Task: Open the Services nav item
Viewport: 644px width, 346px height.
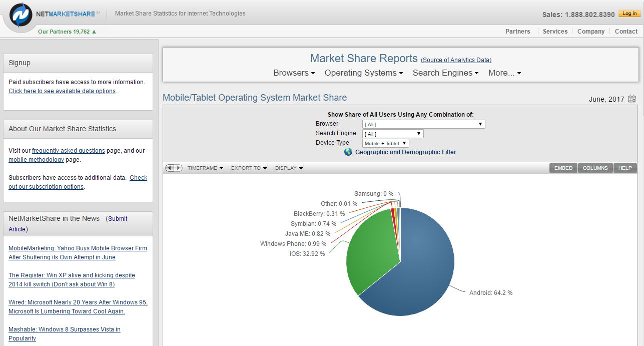Action: 555,31
